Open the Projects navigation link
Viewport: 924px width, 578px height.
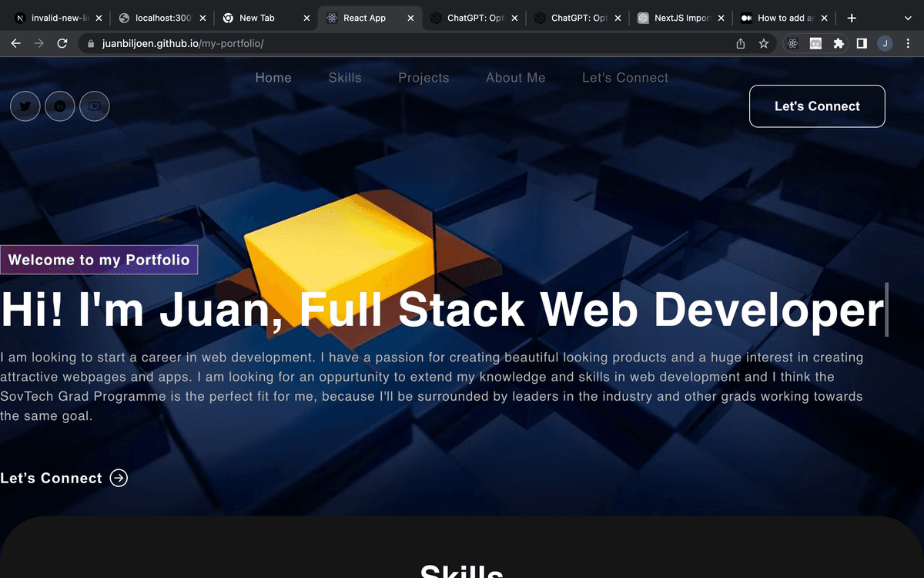[423, 78]
